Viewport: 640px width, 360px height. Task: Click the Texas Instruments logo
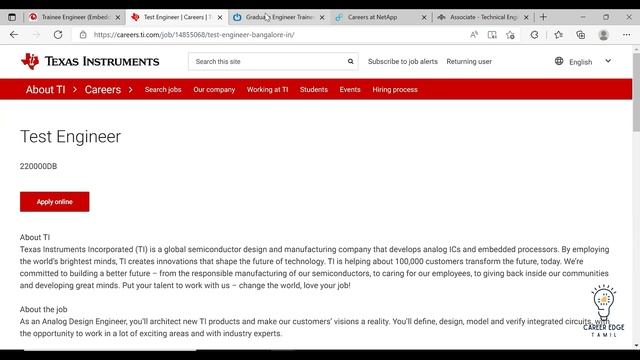[x=90, y=61]
